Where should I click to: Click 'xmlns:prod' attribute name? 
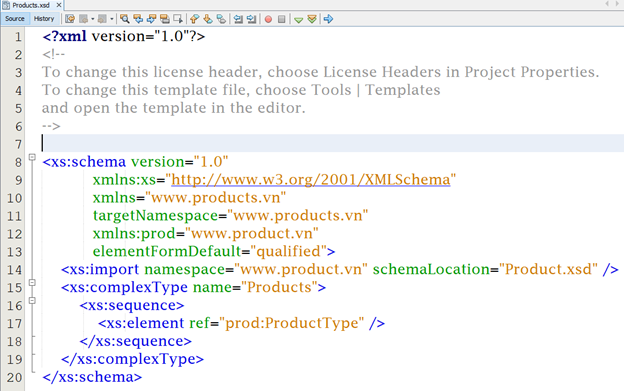[x=134, y=233]
